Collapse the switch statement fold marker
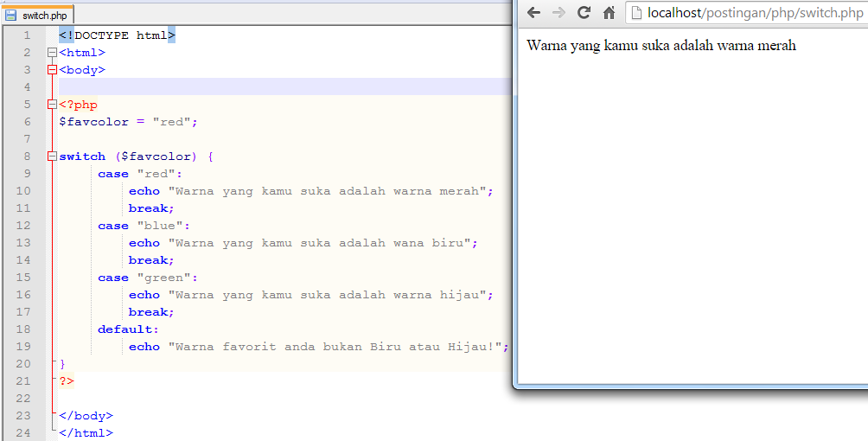This screenshot has height=441, width=868. point(52,157)
